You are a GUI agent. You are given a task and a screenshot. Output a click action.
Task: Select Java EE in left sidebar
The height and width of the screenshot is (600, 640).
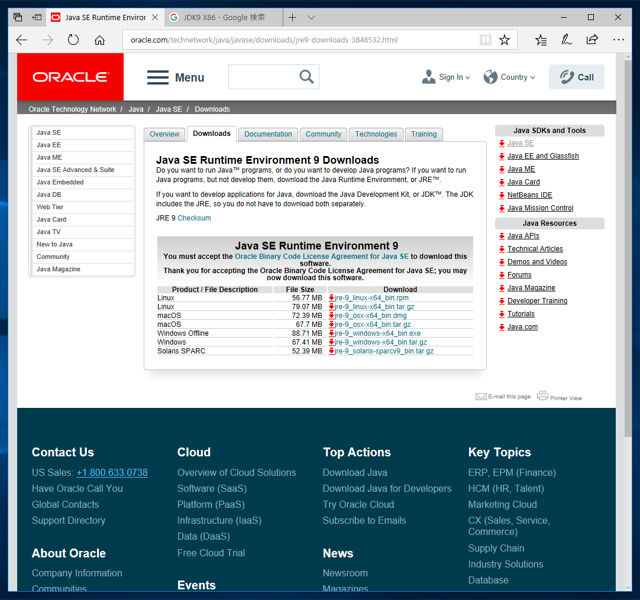82,145
